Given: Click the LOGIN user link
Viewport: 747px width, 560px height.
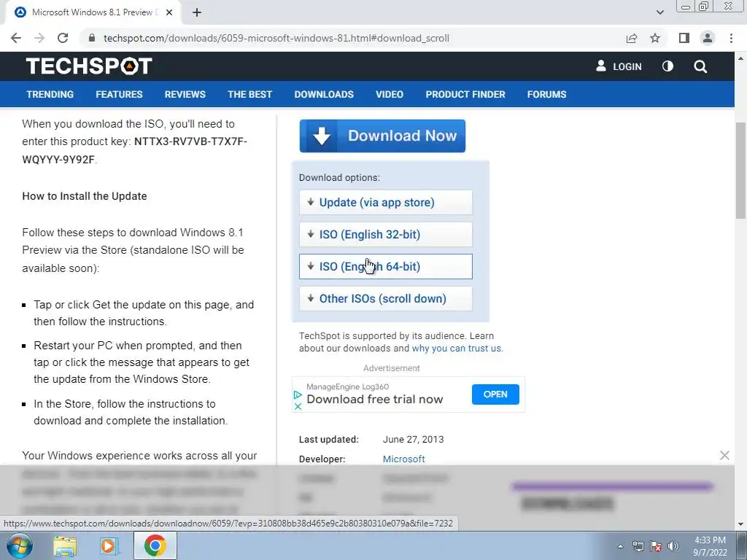Looking at the screenshot, I should click(x=619, y=66).
